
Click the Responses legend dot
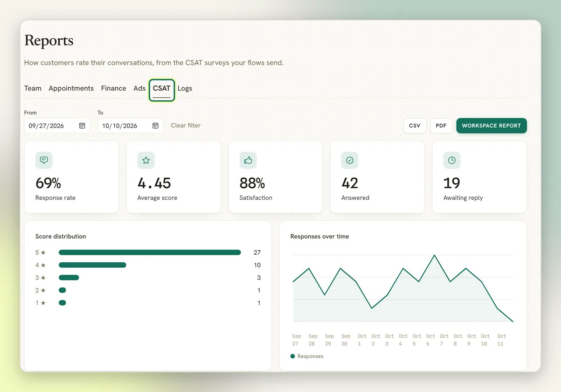293,356
